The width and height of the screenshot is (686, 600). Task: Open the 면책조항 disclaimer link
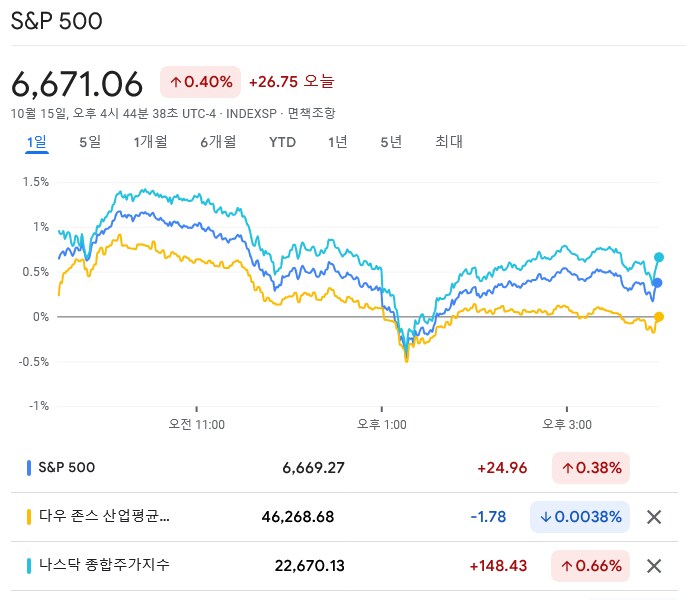(311, 114)
